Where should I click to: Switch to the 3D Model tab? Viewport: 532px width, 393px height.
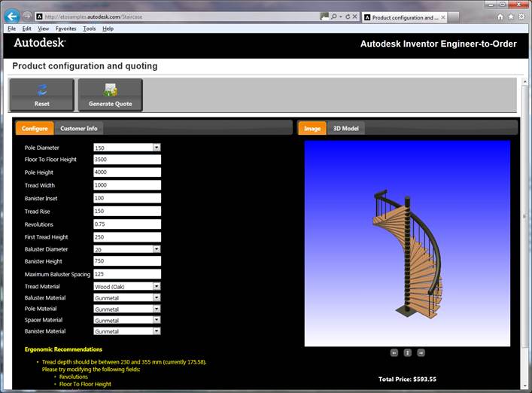[345, 128]
